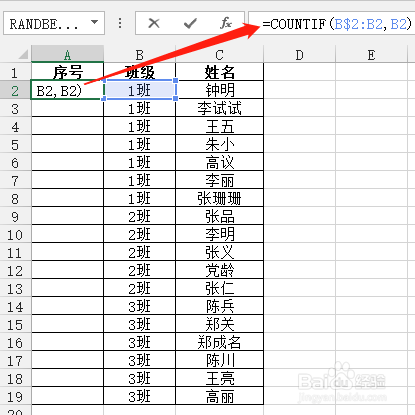Image resolution: width=415 pixels, height=415 pixels.
Task: Expand the Name Box dropdown arrow
Action: (x=95, y=23)
